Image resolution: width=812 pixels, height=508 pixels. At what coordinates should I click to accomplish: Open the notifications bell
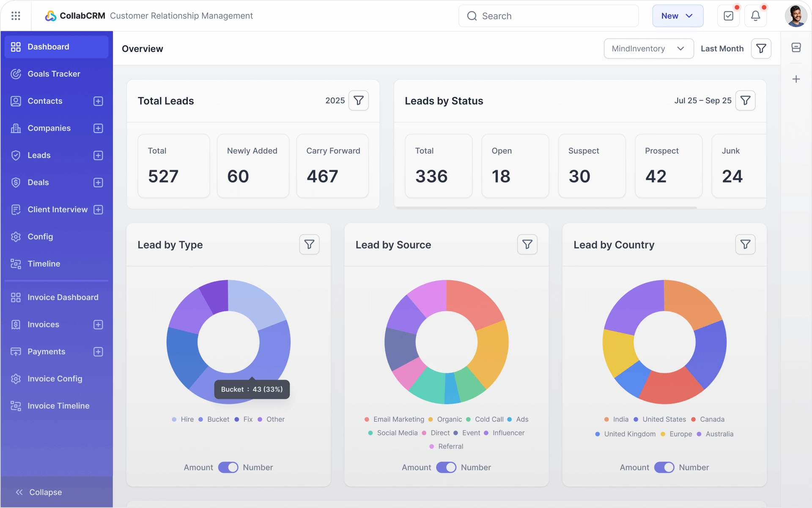(x=756, y=16)
